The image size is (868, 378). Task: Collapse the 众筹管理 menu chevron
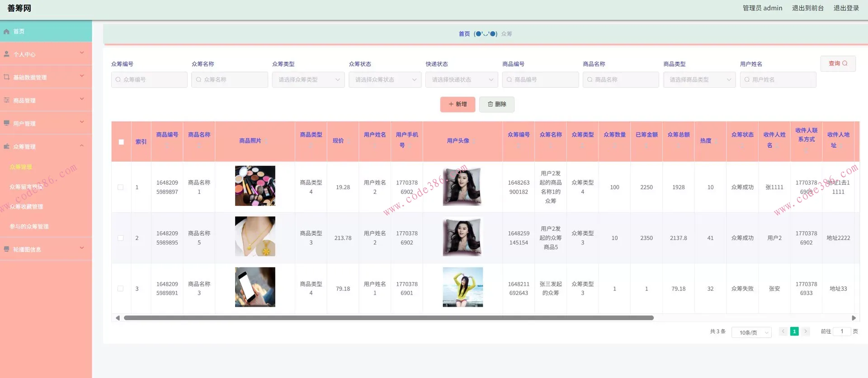(82, 145)
